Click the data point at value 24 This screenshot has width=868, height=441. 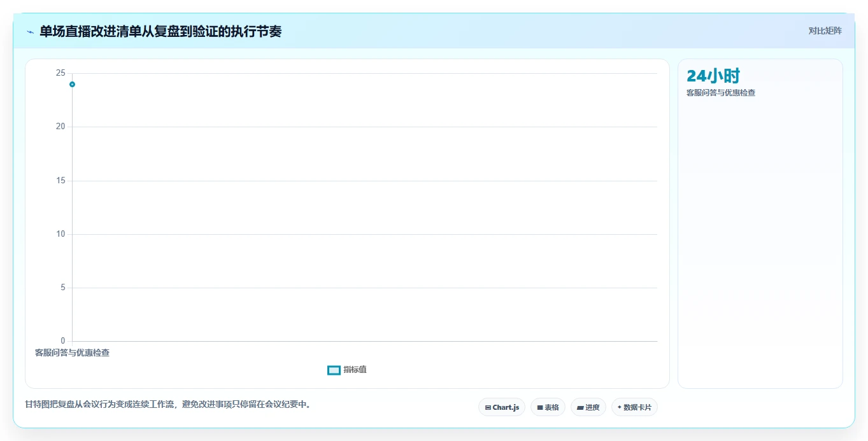click(x=73, y=84)
